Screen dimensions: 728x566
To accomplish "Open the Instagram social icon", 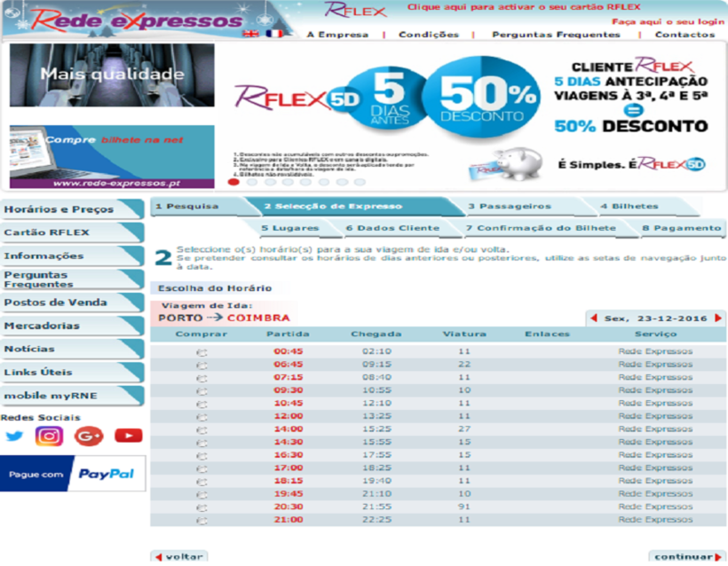I will pyautogui.click(x=50, y=436).
